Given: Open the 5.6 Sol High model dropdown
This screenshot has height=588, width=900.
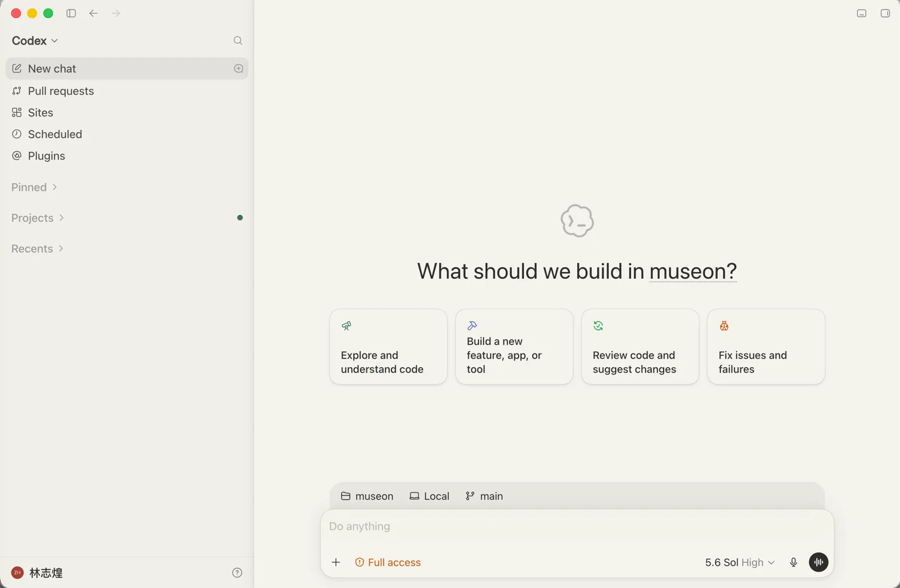Looking at the screenshot, I should (x=740, y=563).
